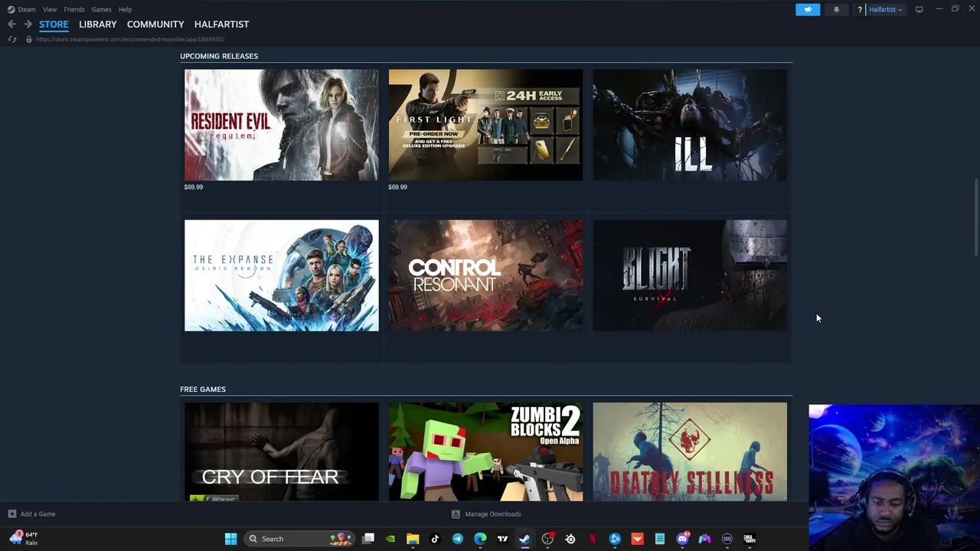The width and height of the screenshot is (980, 551).
Task: Click the store URL address text
Action: coord(129,39)
